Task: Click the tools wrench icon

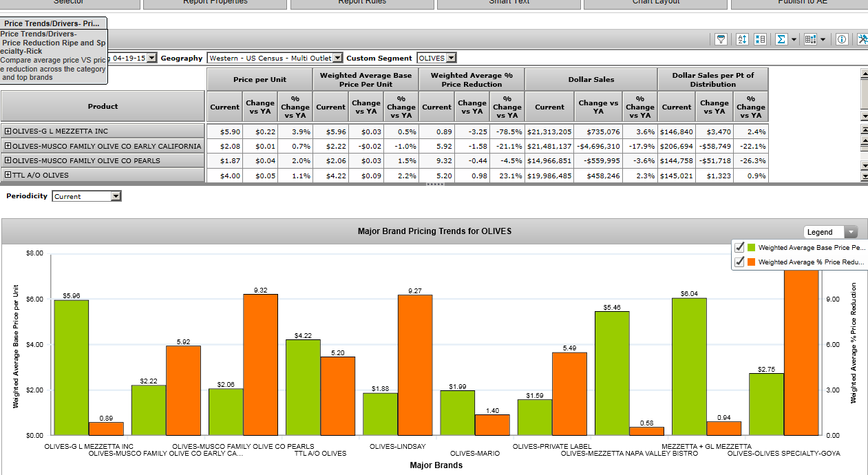Action: click(x=862, y=39)
